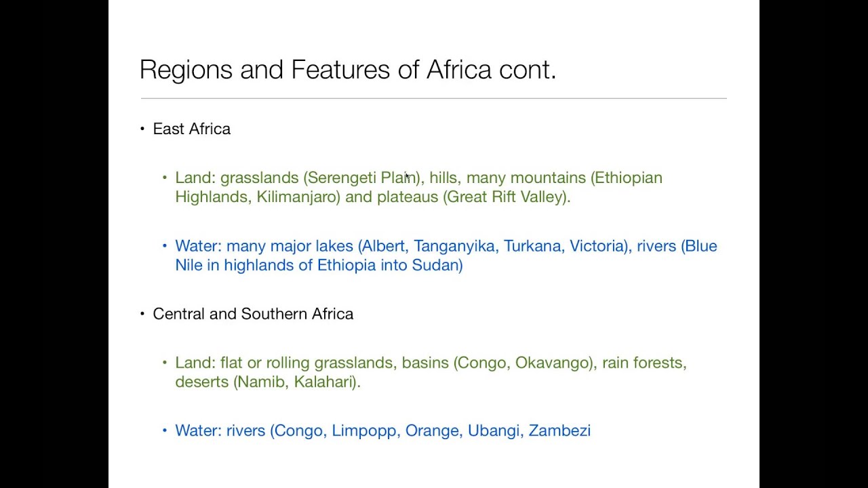868x488 pixels.
Task: Click the slide title "Regions and Features of Africa cont."
Action: (347, 70)
